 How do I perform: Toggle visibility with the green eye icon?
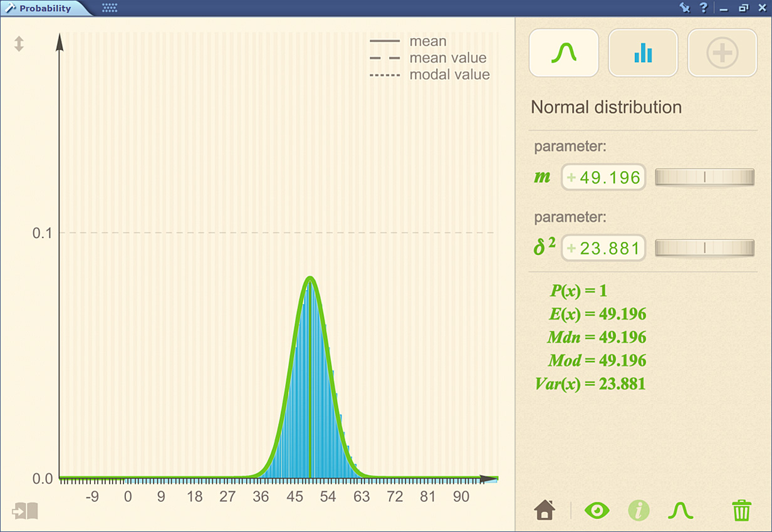click(x=597, y=510)
